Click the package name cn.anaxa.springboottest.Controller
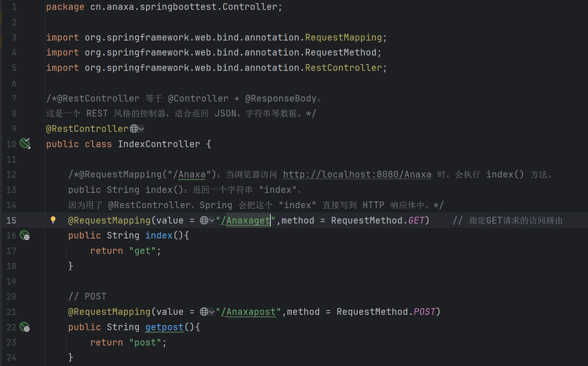 tap(184, 7)
